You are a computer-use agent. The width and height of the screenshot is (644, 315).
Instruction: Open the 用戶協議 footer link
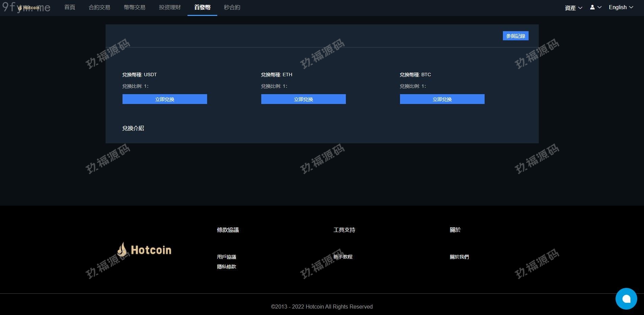pos(226,257)
